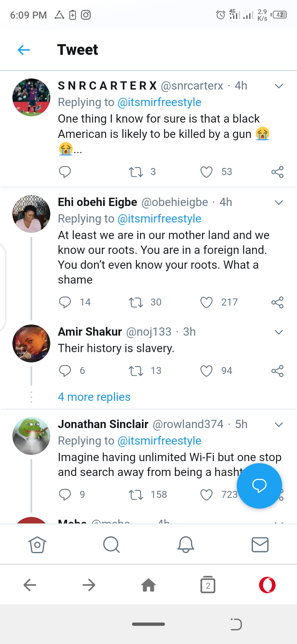Like the SNRCARTERX tweet
The image size is (297, 644).
206,172
